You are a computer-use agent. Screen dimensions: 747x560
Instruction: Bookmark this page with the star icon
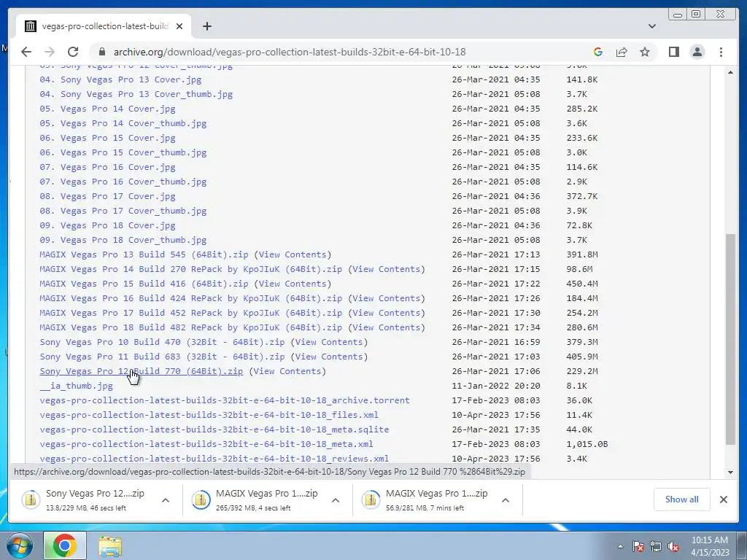pyautogui.click(x=645, y=52)
